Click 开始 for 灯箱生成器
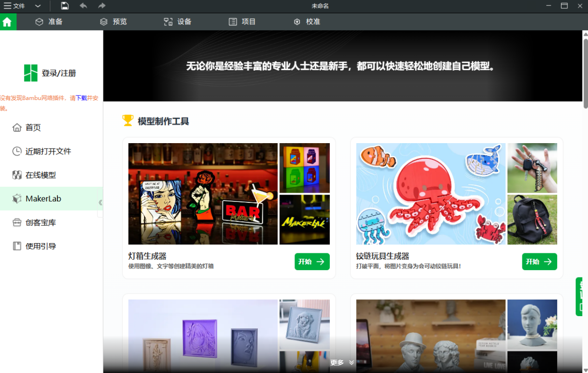Screen dimensions: 588x373 pyautogui.click(x=312, y=262)
